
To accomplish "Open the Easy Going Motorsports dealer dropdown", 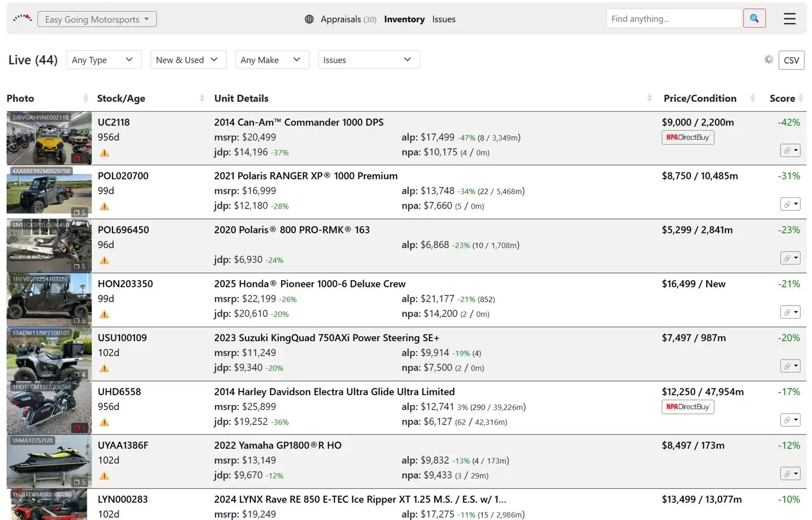I will 97,19.
